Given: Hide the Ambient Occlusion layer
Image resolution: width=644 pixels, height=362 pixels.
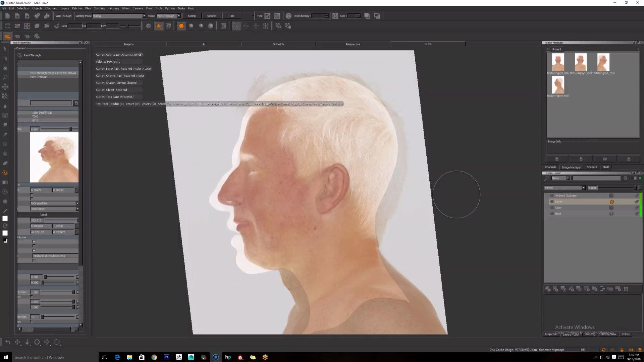Looking at the screenshot, I should 552,196.
